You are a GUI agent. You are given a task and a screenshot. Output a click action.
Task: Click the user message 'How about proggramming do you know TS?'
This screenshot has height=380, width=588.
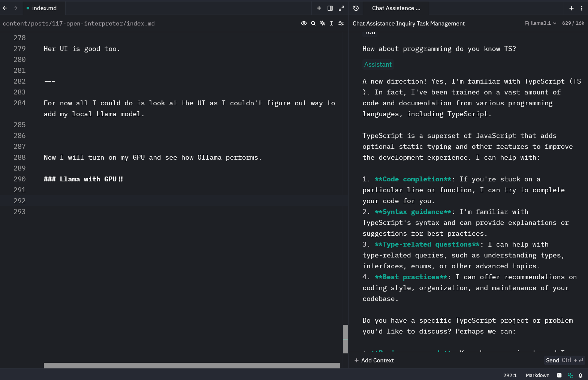coord(439,49)
